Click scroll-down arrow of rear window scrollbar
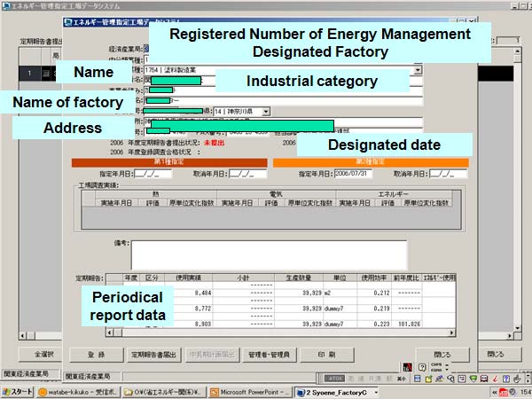Viewport: 532px width, 399px height. pos(518,328)
